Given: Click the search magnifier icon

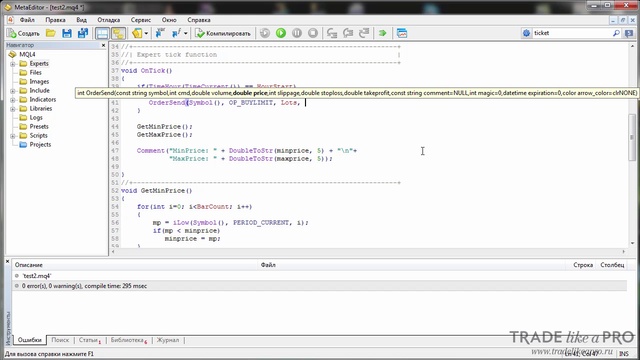Looking at the screenshot, I should (616, 33).
